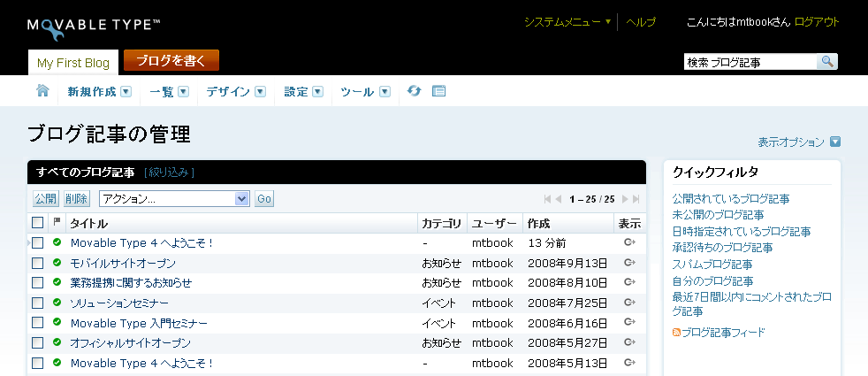Screen dimensions: 868x376
Task: Expand the ツール menu arrow
Action: pyautogui.click(x=385, y=92)
